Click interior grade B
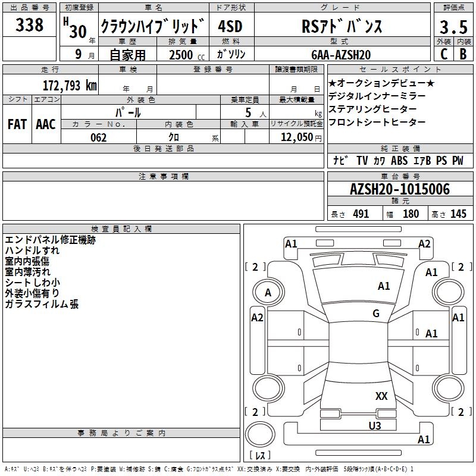 (463, 54)
